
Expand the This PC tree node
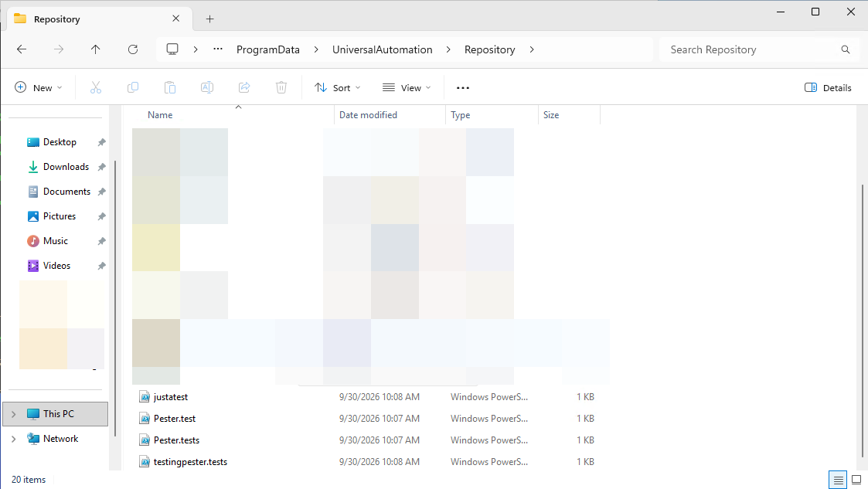coord(14,414)
